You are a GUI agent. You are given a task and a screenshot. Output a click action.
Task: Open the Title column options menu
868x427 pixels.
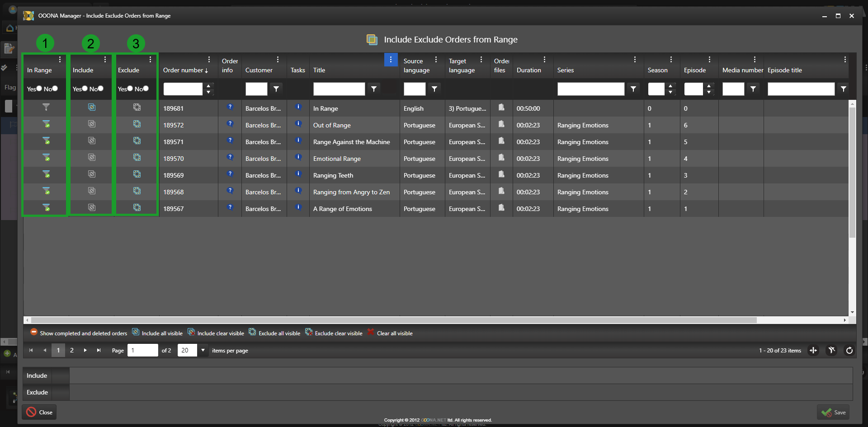tap(391, 60)
